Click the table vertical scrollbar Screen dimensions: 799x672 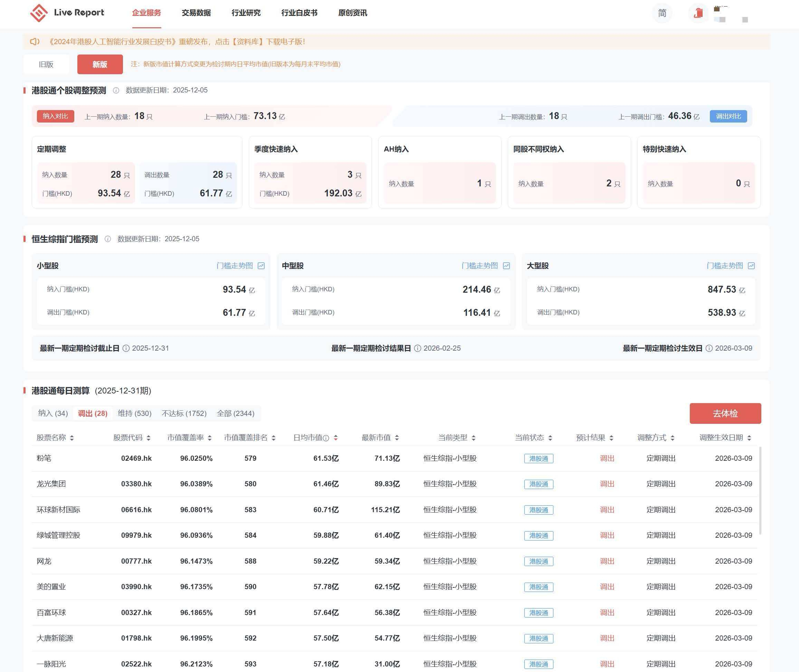coord(760,490)
